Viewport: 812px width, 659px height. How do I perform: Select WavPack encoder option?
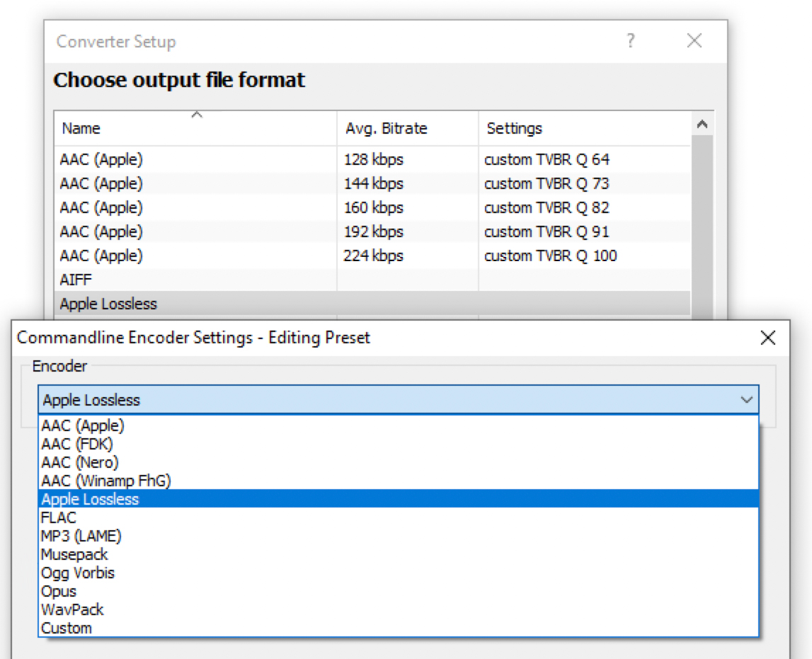(399, 610)
